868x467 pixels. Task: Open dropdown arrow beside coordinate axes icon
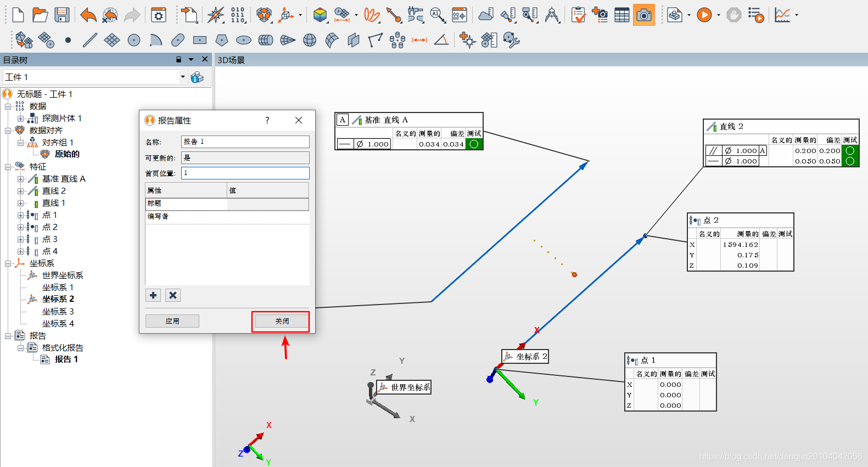pyautogui.click(x=300, y=15)
